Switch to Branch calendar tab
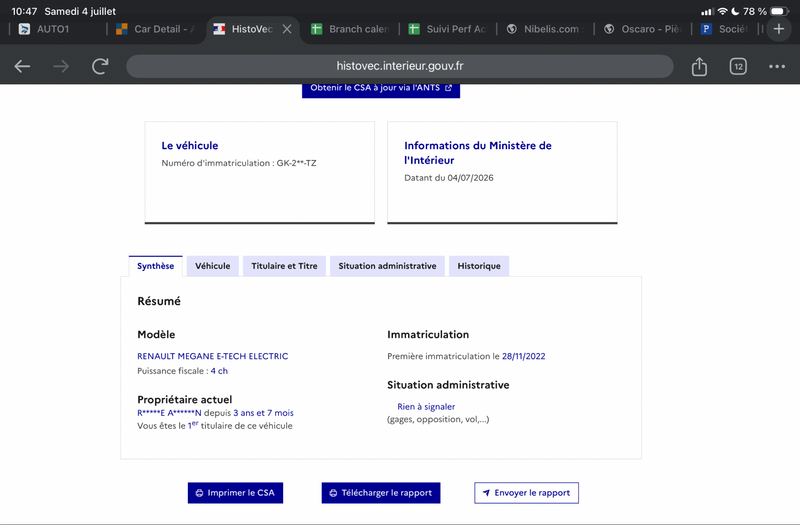 [x=351, y=29]
